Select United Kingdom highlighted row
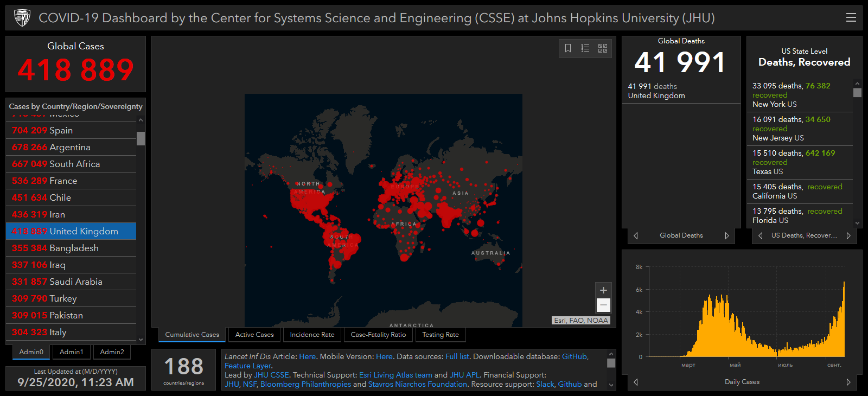Image resolution: width=868 pixels, height=396 pixels. 71,231
